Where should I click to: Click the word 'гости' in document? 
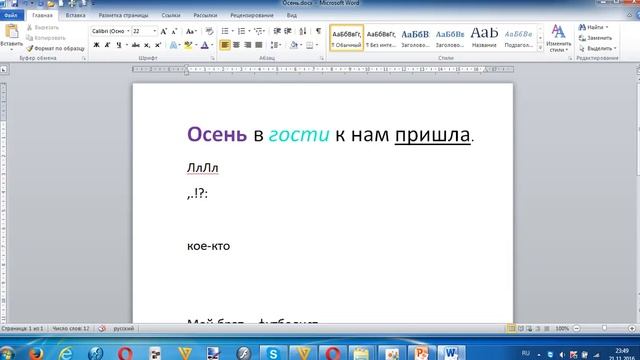click(299, 134)
